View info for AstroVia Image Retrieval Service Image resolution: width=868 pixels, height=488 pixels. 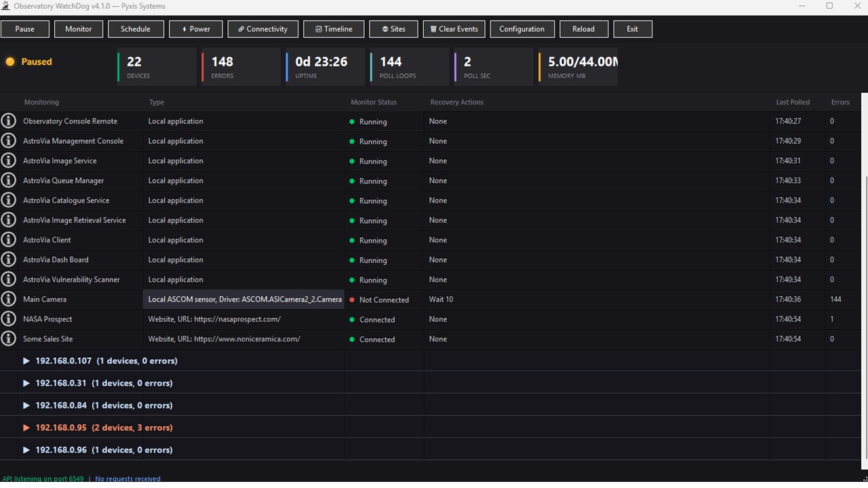coord(8,220)
